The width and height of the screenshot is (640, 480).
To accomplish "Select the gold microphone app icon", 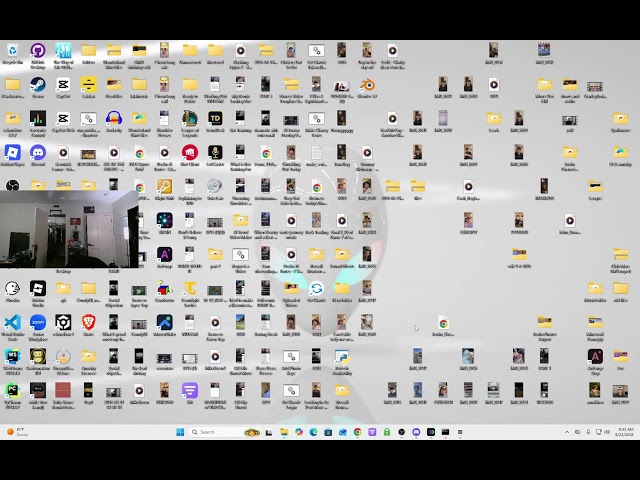I will coord(215,153).
